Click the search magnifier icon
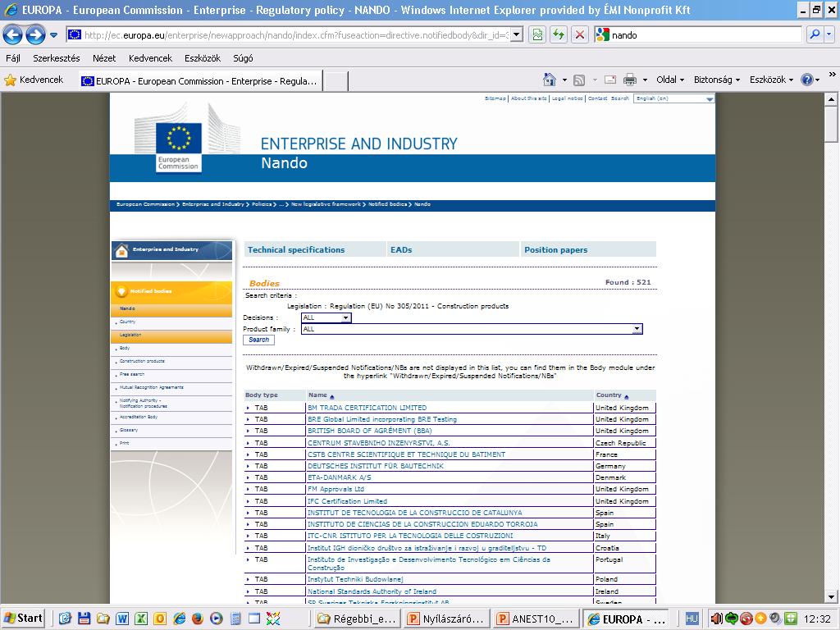 (815, 34)
